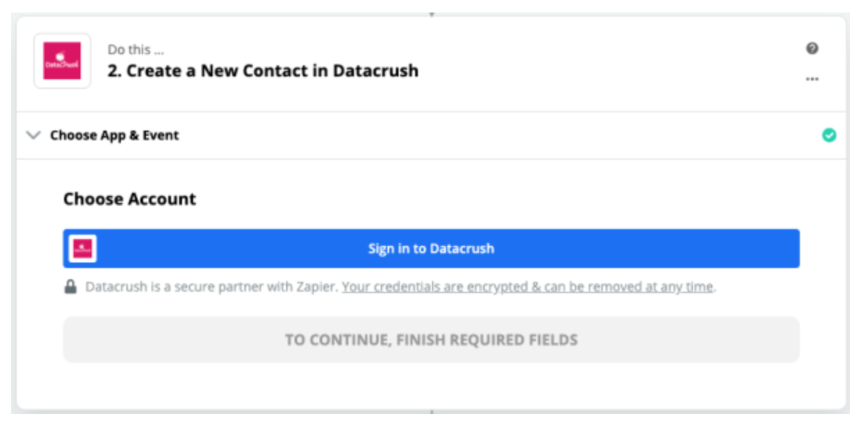This screenshot has height=432, width=868.
Task: Click Datacrush is a secure partner text
Action: 212,287
